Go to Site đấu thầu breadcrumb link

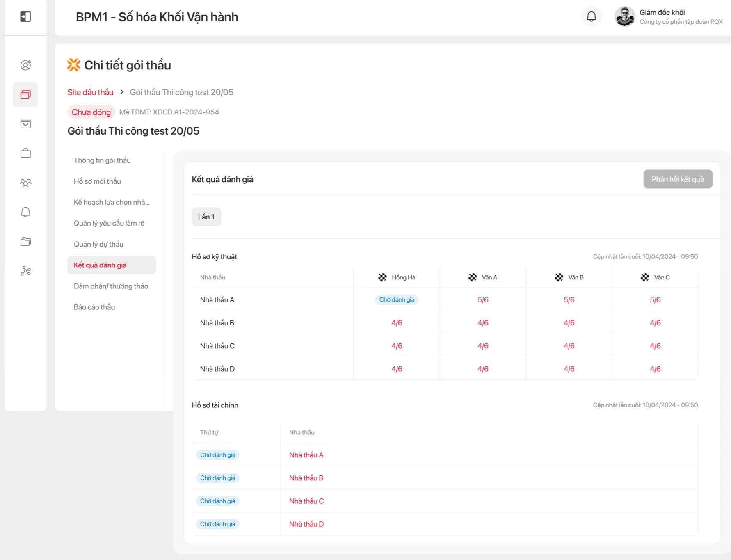(90, 92)
